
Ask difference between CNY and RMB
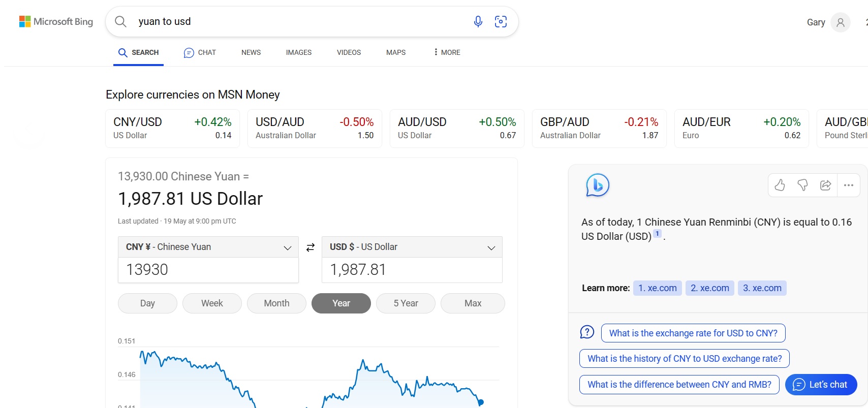(679, 385)
